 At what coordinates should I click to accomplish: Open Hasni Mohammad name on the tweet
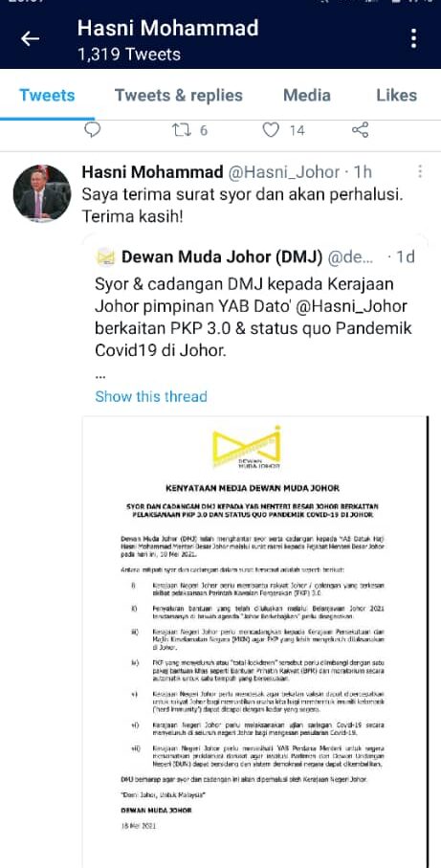click(153, 172)
